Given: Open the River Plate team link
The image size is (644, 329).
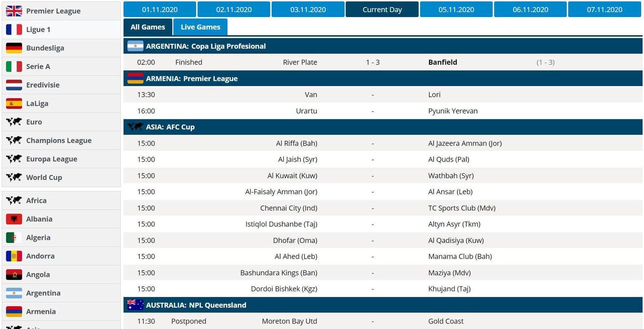Looking at the screenshot, I should 300,62.
